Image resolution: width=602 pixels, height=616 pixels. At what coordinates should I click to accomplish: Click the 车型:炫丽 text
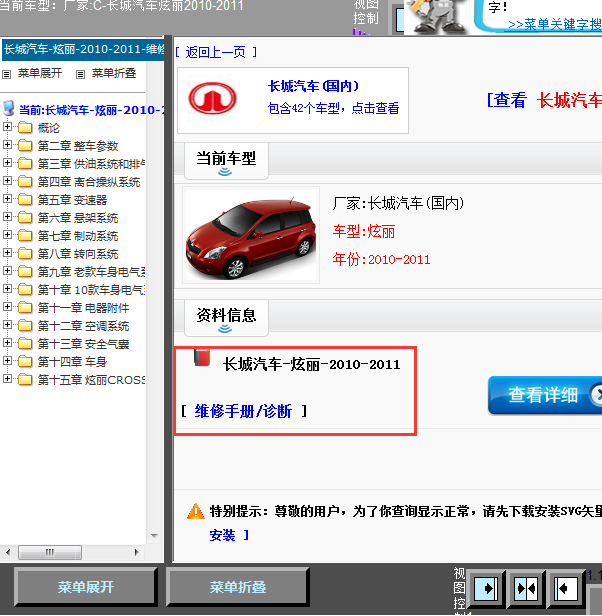(x=364, y=231)
